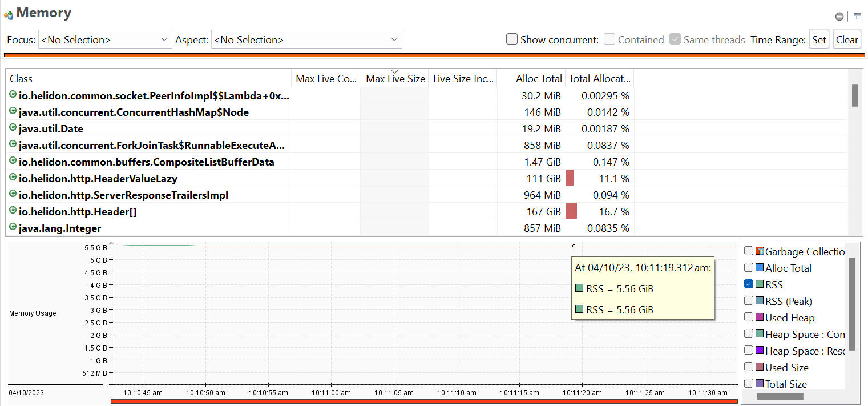
Task: Click sort arrow above Max Live Size column
Action: click(394, 71)
